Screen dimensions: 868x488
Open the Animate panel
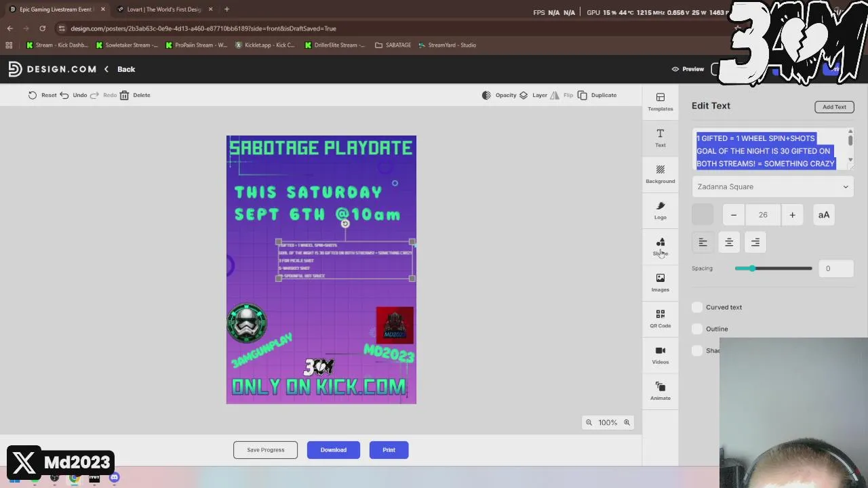pyautogui.click(x=660, y=391)
